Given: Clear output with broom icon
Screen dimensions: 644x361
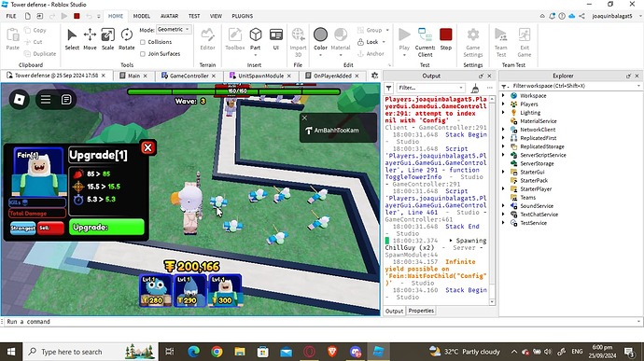Looking at the screenshot, I should pos(475,88).
